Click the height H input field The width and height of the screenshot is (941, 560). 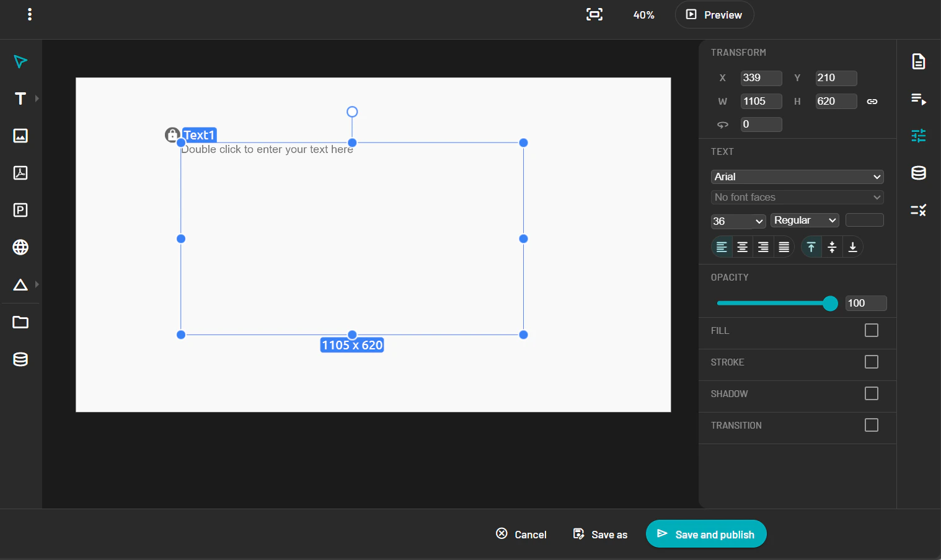click(836, 102)
